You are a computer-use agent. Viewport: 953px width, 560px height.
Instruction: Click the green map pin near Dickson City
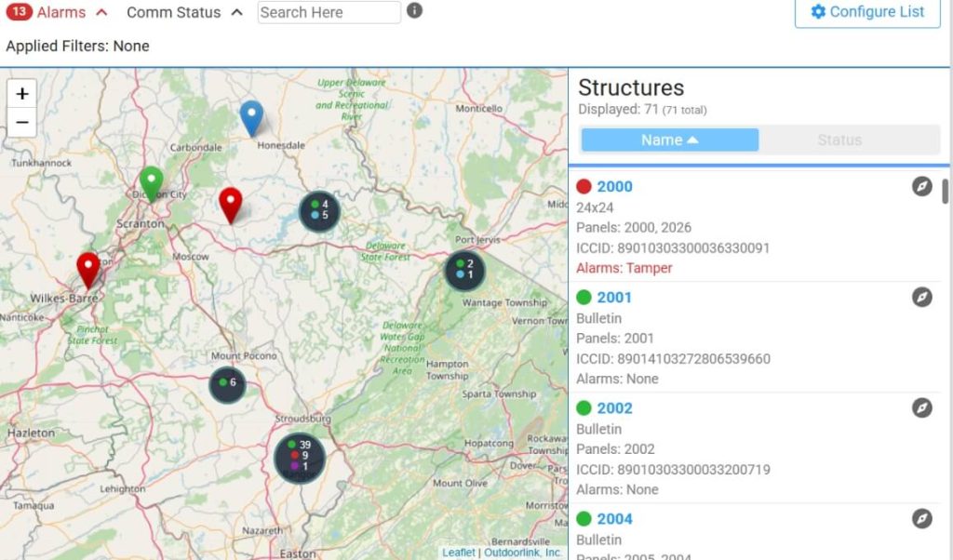[152, 183]
